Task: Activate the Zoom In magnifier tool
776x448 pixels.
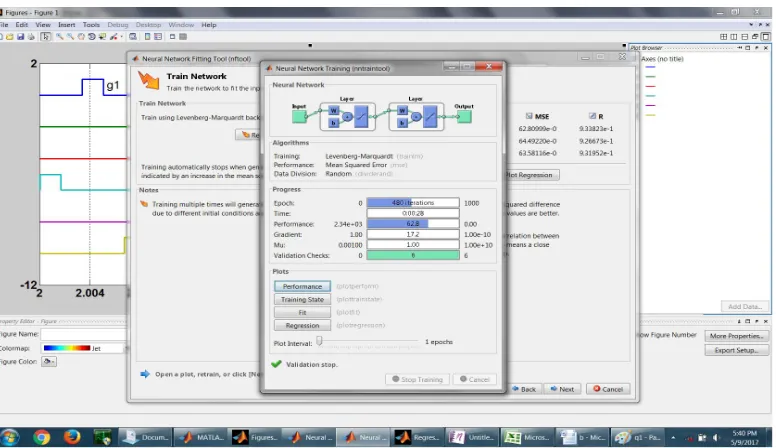Action: (x=59, y=37)
